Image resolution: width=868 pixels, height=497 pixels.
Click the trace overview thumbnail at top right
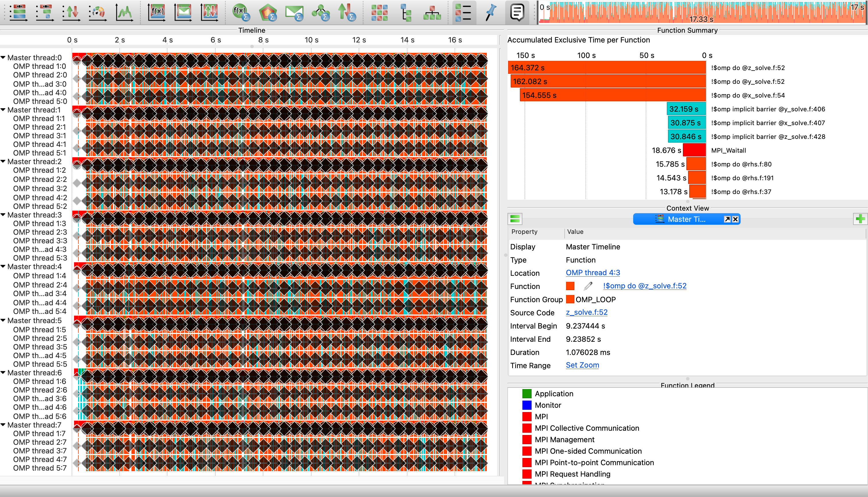click(x=702, y=13)
